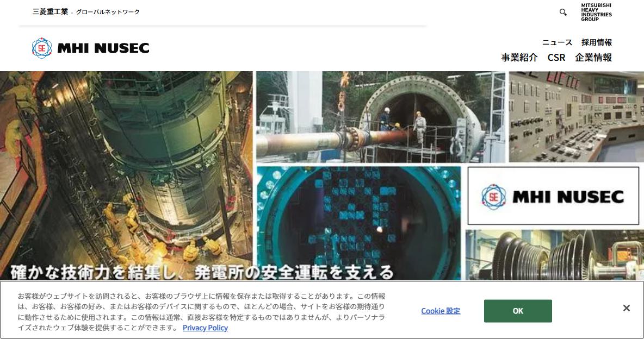The height and width of the screenshot is (339, 644).
Task: Dismiss cookie banner with X icon
Action: [x=626, y=308]
